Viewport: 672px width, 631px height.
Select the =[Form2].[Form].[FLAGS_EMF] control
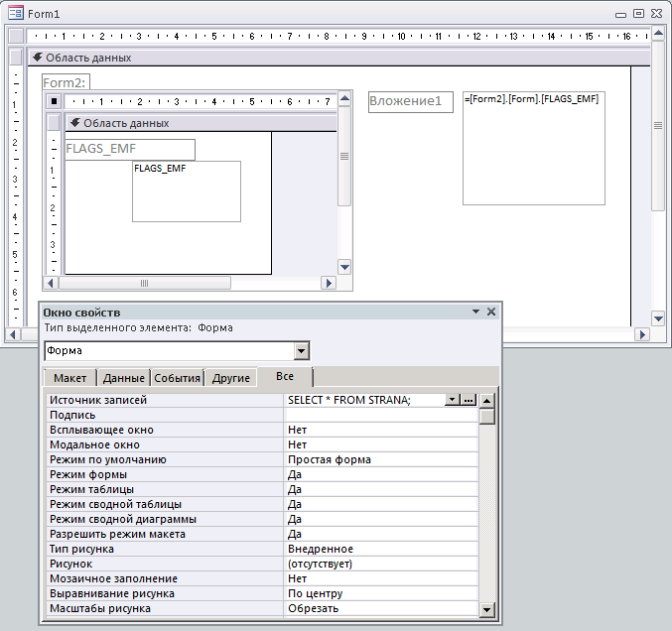pos(534,148)
